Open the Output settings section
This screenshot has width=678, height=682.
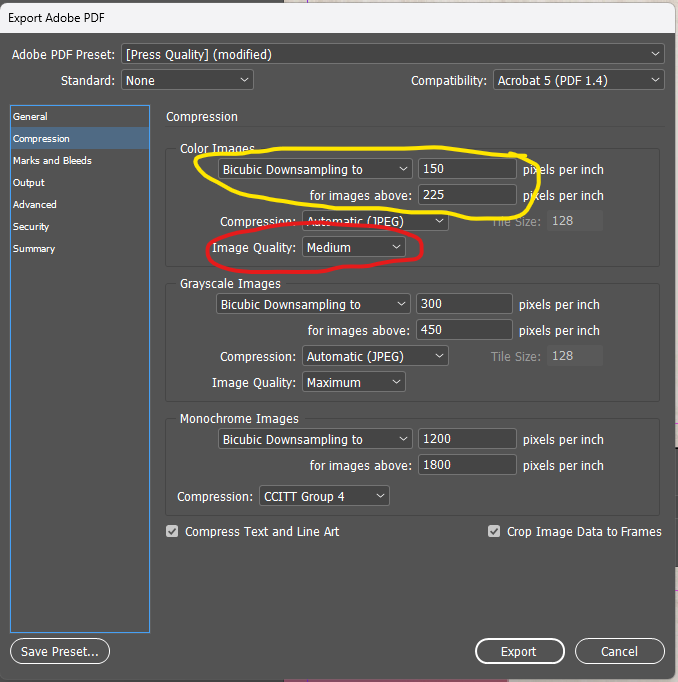tap(29, 183)
